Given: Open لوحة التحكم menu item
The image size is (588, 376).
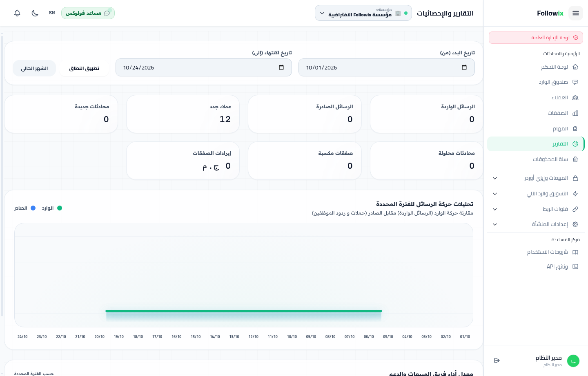Looking at the screenshot, I should [536, 67].
